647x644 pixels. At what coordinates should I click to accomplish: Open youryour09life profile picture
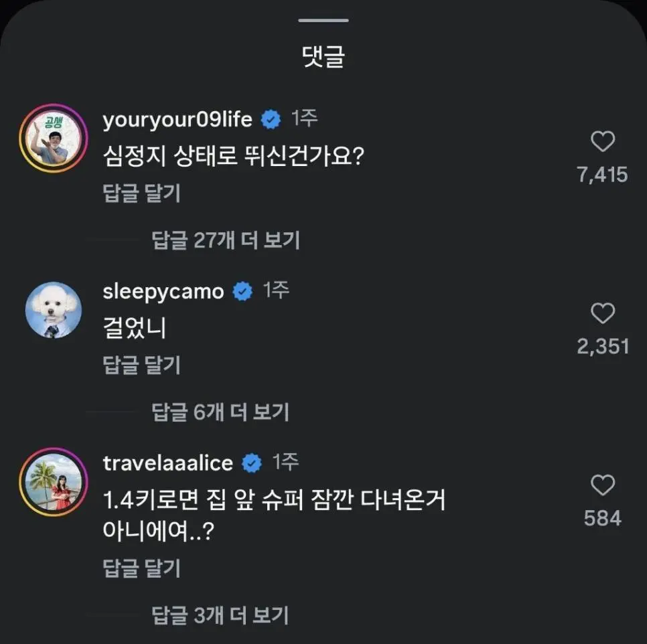pyautogui.click(x=52, y=138)
